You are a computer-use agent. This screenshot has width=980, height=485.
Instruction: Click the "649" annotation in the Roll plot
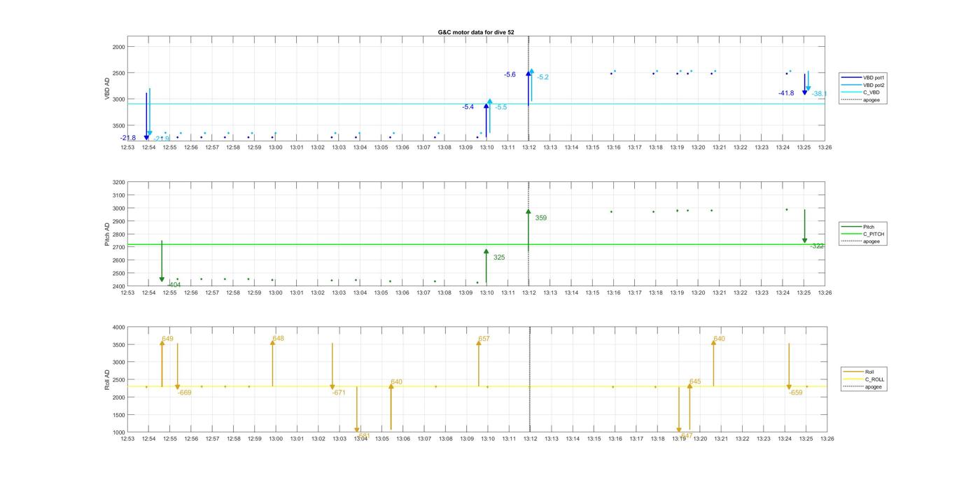tap(167, 339)
